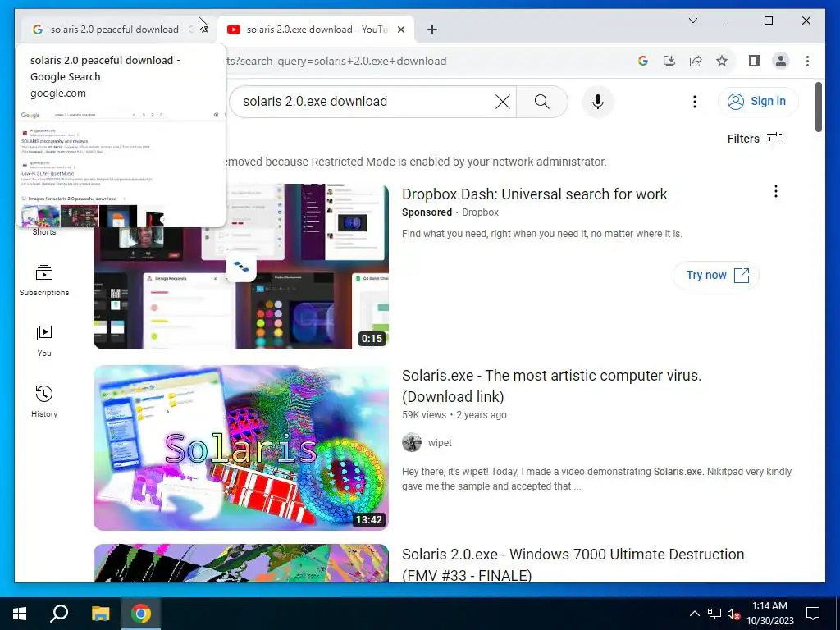Switch to the Google Search solaris tab

coord(115,30)
